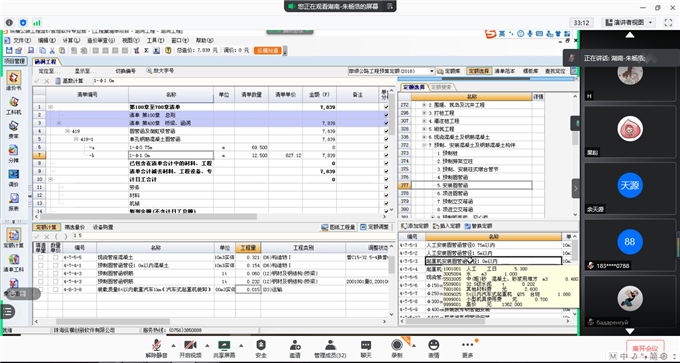Start recording via 录制 icon

tap(397, 345)
